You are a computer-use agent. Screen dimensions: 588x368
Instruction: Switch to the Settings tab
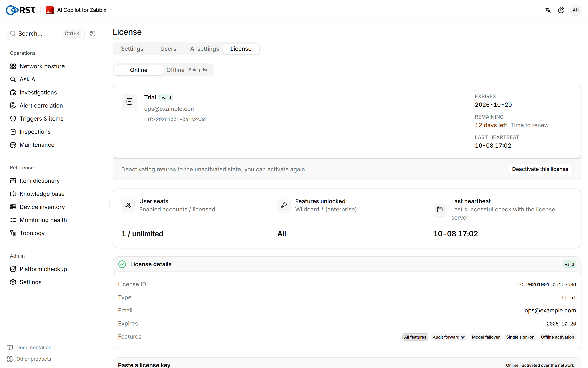[132, 49]
